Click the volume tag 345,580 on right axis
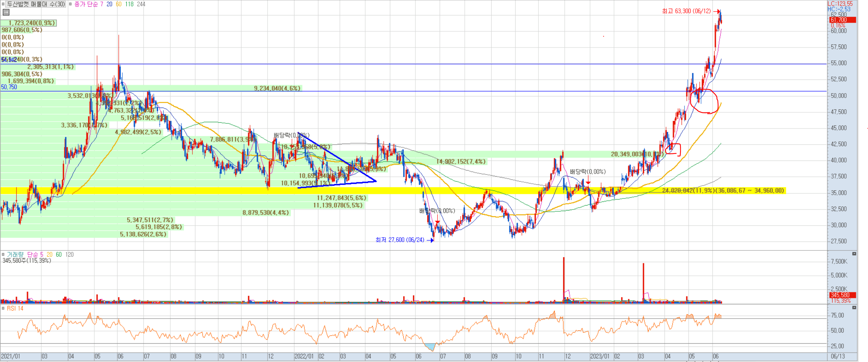This screenshot has height=362, width=868. click(842, 295)
